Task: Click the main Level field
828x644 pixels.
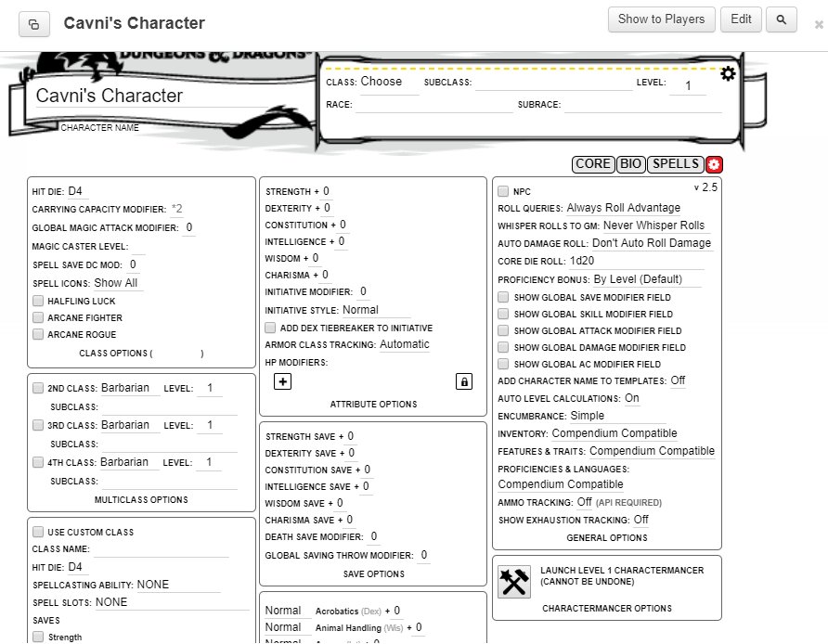Action: [688, 85]
